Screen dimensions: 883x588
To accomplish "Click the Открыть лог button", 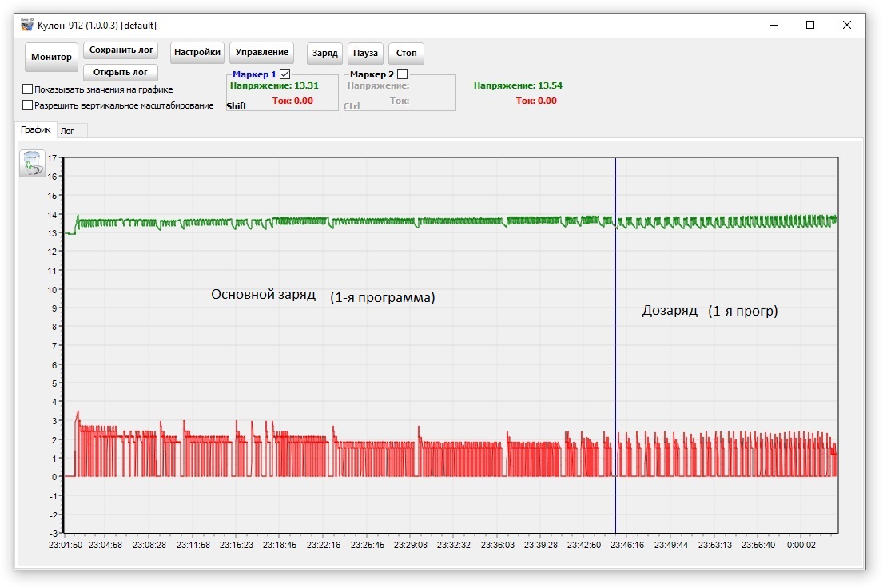I will (x=121, y=73).
